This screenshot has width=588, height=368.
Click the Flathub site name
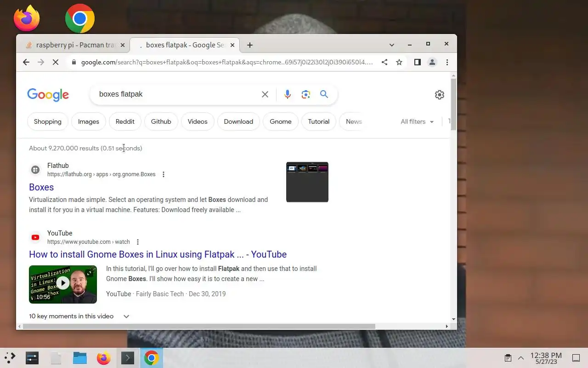58,166
